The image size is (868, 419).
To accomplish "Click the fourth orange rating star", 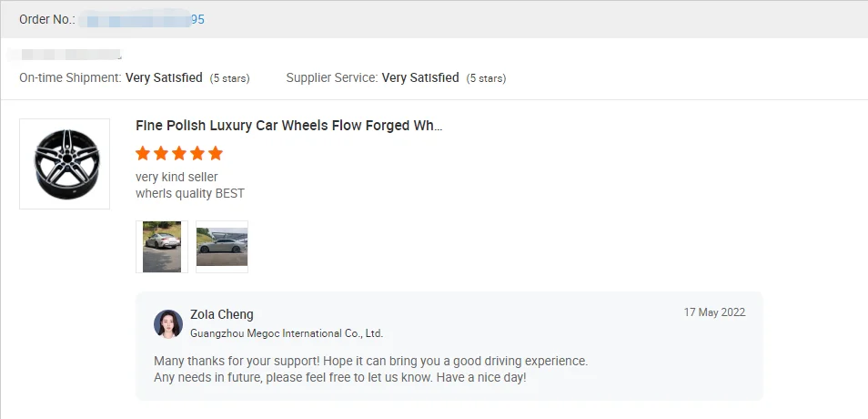I will (x=197, y=153).
